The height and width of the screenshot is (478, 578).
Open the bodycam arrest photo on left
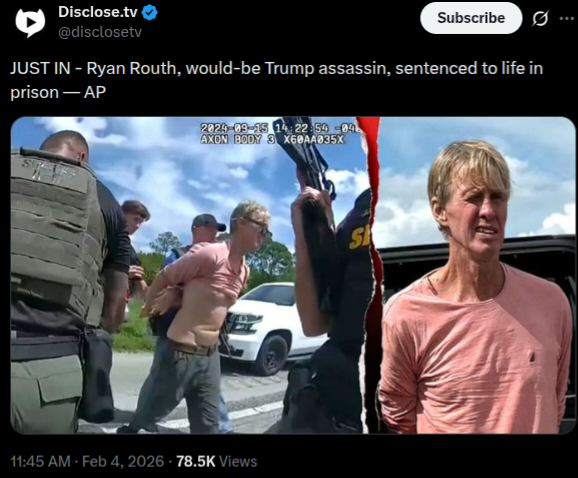[x=189, y=275]
